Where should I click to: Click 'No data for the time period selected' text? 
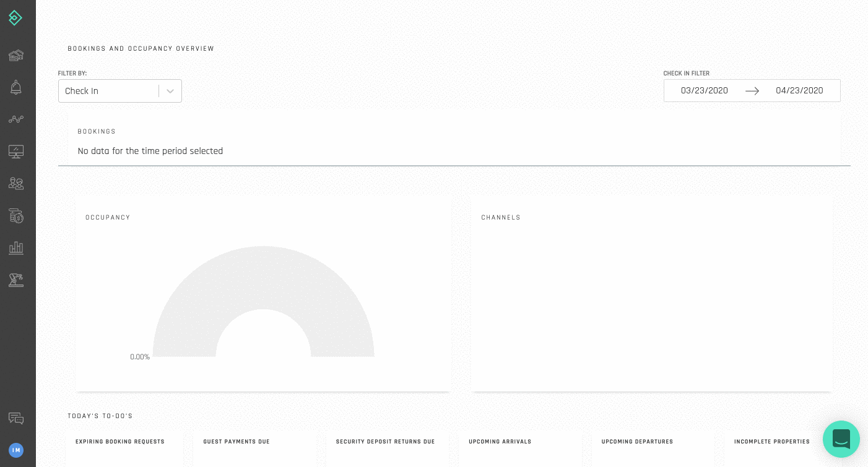[150, 151]
